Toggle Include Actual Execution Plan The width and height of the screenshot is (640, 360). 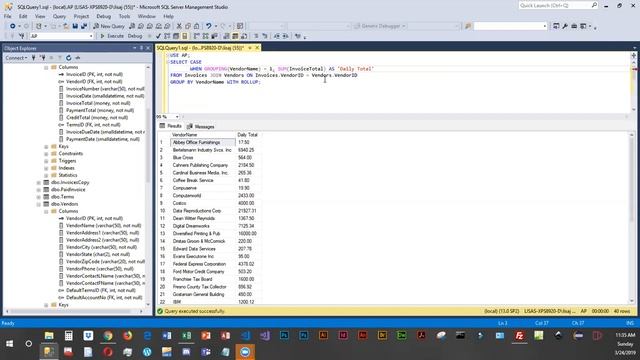(197, 36)
